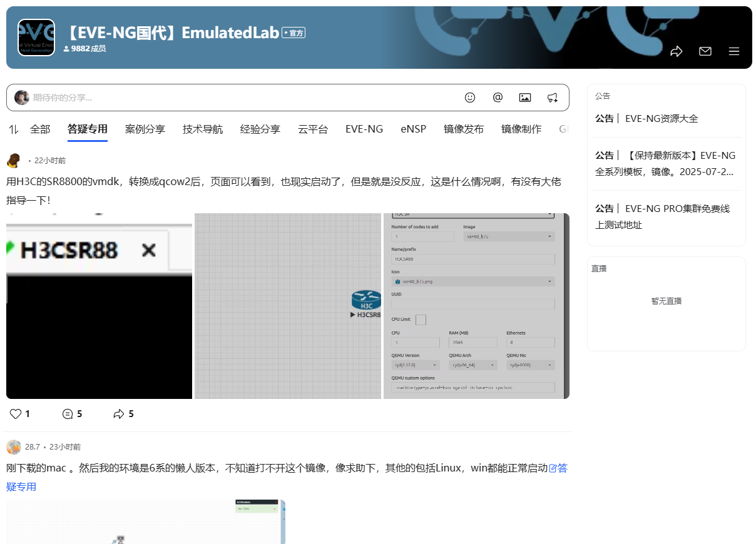This screenshot has width=756, height=544.
Task: Switch to the EVE-NG tab
Action: coord(364,129)
